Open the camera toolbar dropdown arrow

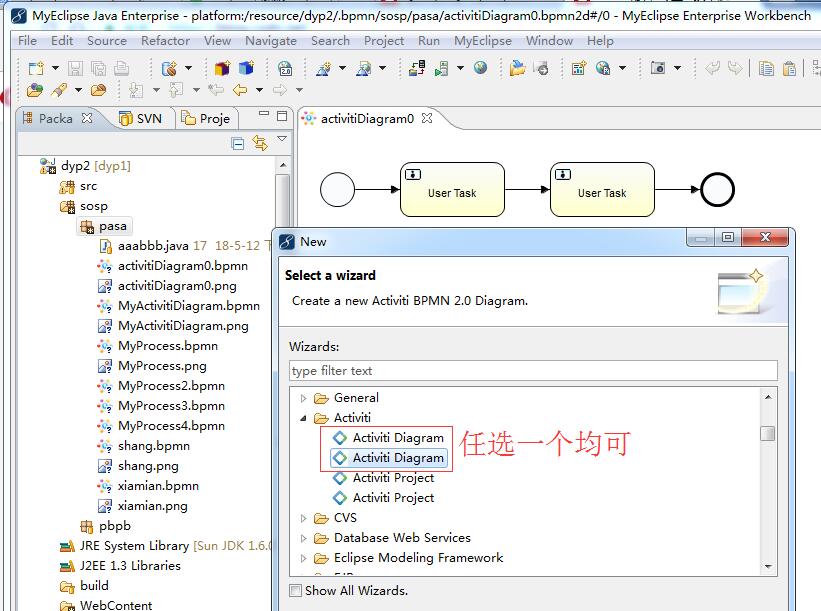(677, 68)
